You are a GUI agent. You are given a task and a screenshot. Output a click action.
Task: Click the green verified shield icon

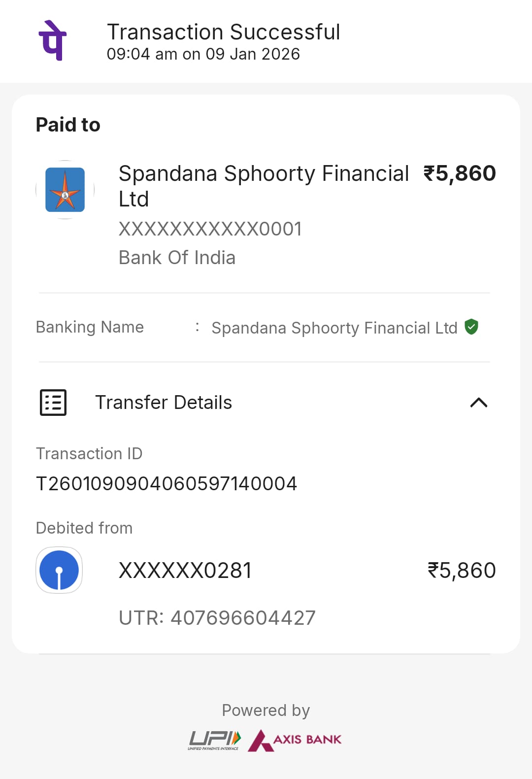(x=471, y=327)
